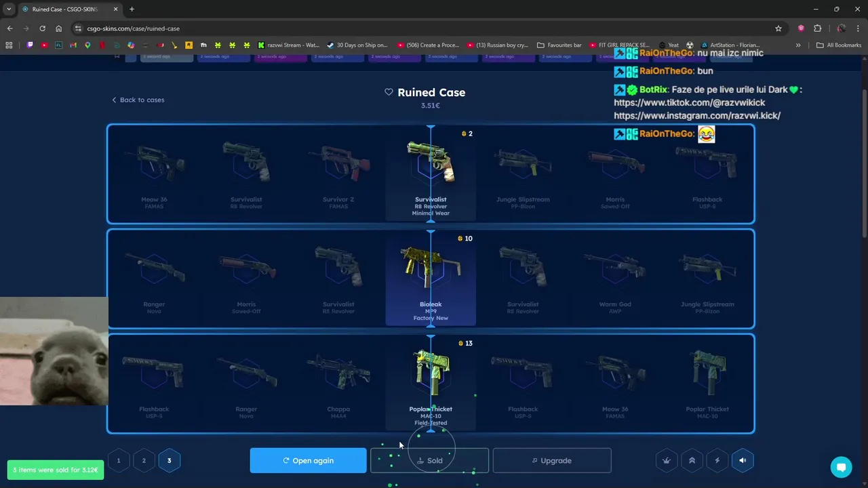Screen dimensions: 868x488
Task: Open the live chat support bubble
Action: tap(841, 467)
